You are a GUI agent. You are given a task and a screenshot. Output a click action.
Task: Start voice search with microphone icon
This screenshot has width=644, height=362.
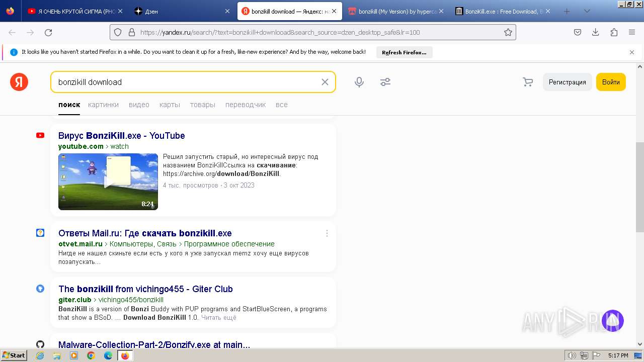[x=359, y=82]
